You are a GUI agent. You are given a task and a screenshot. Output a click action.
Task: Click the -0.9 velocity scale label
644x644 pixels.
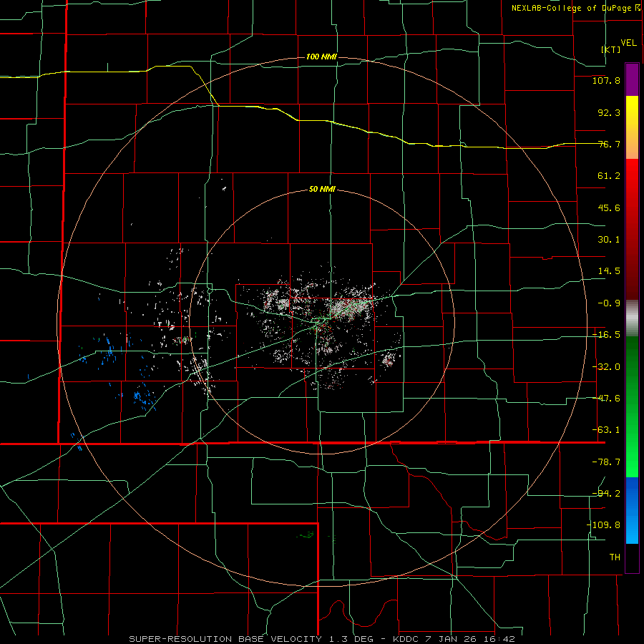pos(609,303)
